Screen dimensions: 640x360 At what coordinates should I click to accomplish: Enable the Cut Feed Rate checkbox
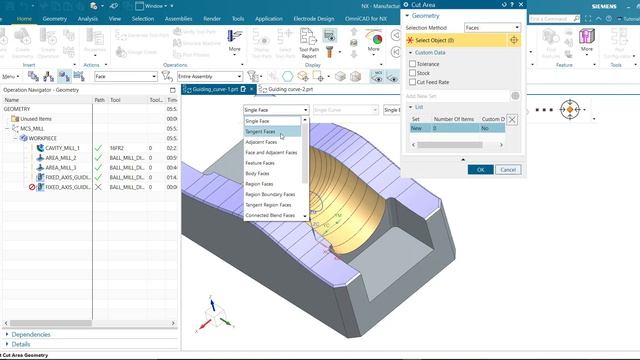413,82
